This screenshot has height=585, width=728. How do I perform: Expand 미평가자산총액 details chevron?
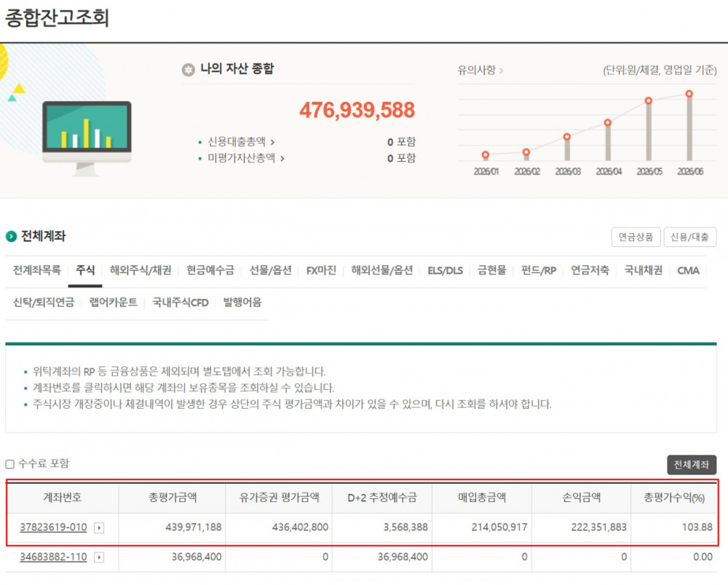(x=282, y=158)
